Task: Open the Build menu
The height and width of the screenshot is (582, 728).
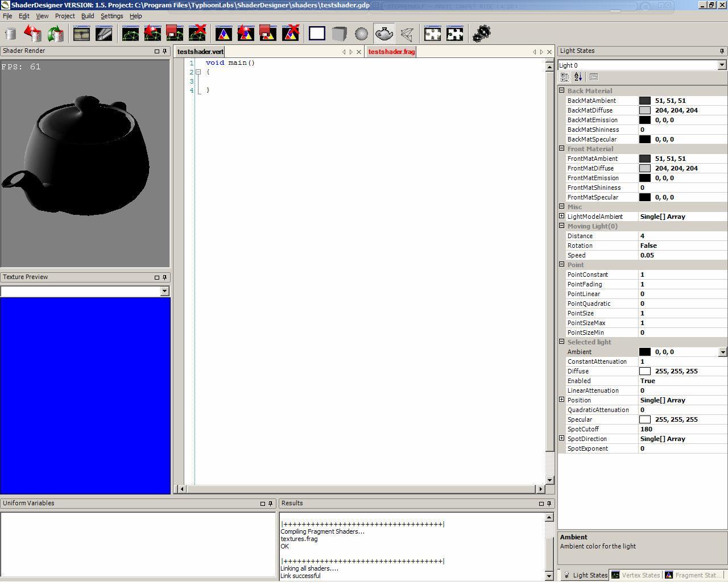Action: tap(88, 16)
